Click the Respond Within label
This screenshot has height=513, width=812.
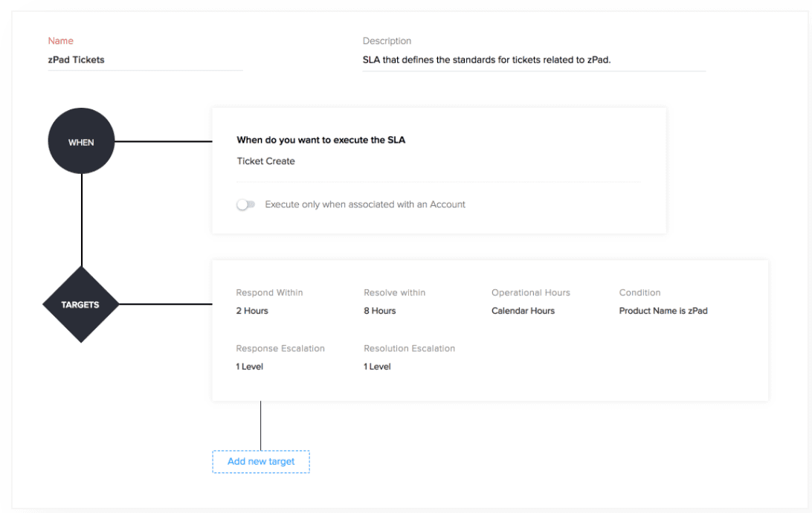[x=269, y=293]
